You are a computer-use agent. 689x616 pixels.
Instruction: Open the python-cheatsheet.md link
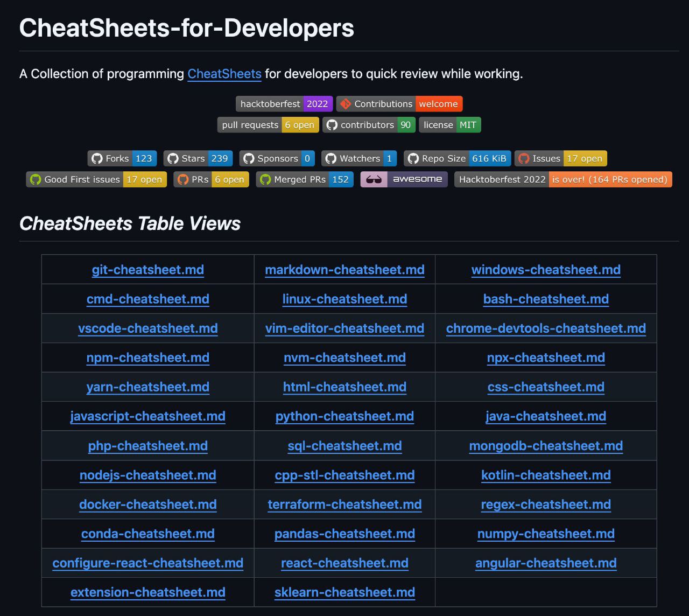(x=344, y=416)
